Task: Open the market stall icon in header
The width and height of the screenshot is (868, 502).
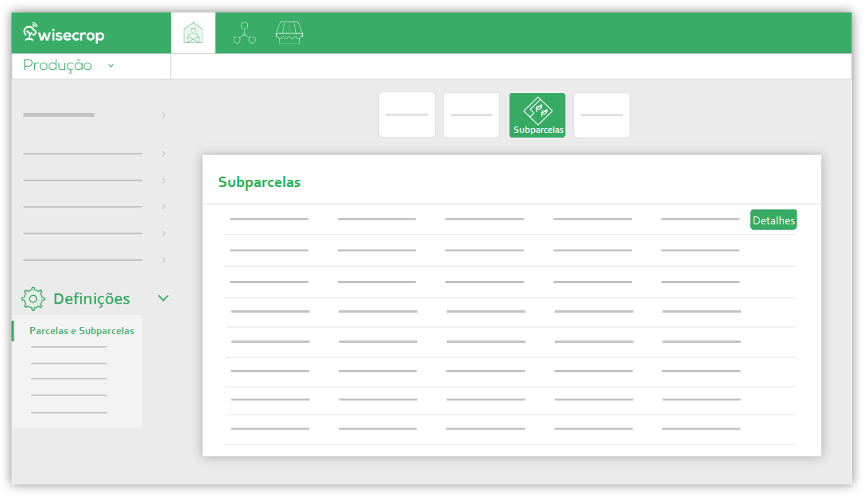Action: pyautogui.click(x=289, y=33)
